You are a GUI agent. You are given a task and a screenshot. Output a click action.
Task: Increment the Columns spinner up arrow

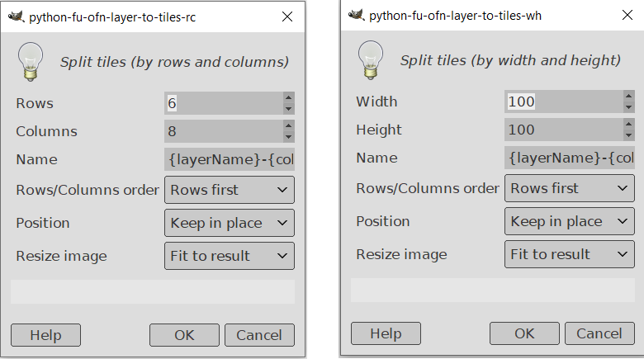[x=288, y=125]
